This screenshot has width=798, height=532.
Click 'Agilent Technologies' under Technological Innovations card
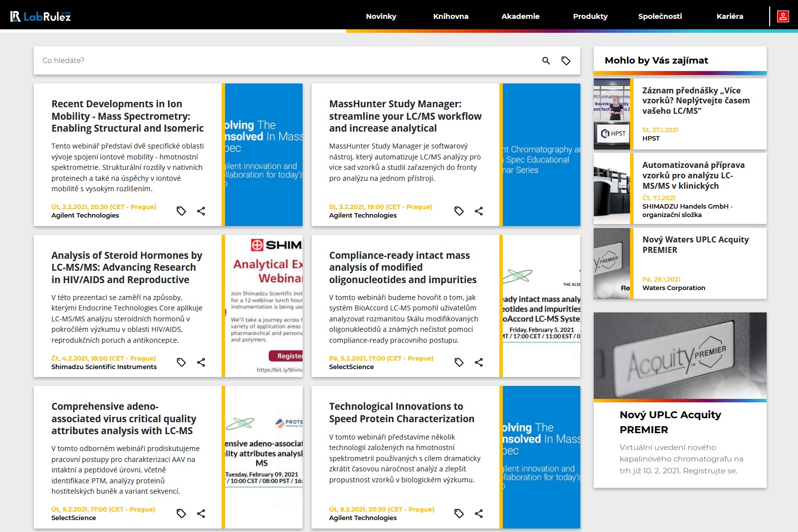click(x=363, y=518)
